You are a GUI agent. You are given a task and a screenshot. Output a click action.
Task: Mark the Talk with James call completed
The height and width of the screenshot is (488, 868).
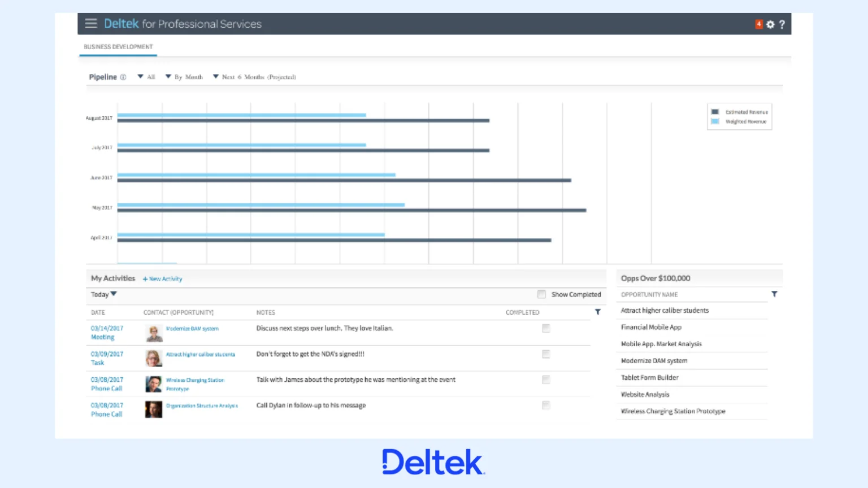[546, 380]
